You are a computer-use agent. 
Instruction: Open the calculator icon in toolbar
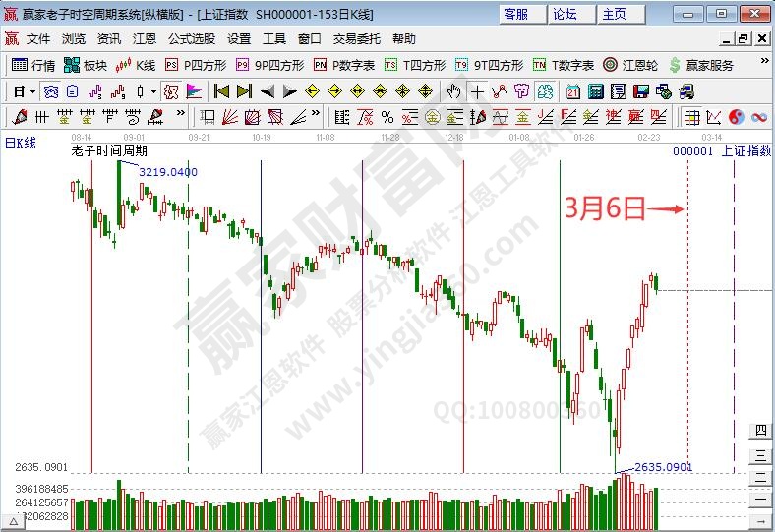[x=595, y=91]
